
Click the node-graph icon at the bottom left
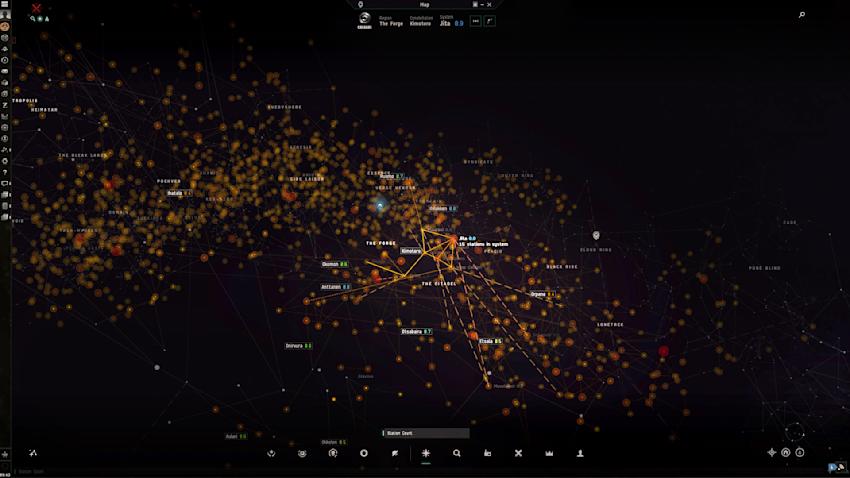coord(33,453)
